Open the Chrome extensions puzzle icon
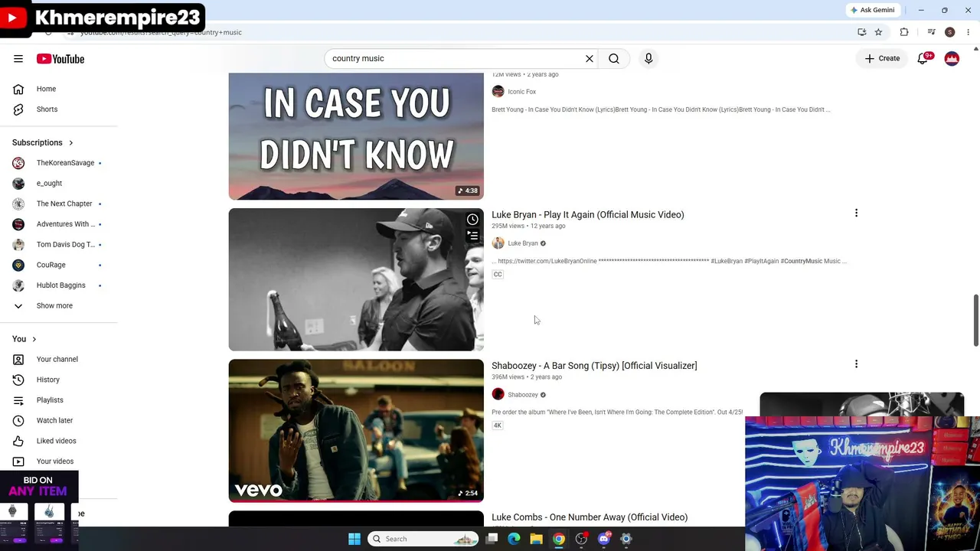This screenshot has width=980, height=551. 904,32
